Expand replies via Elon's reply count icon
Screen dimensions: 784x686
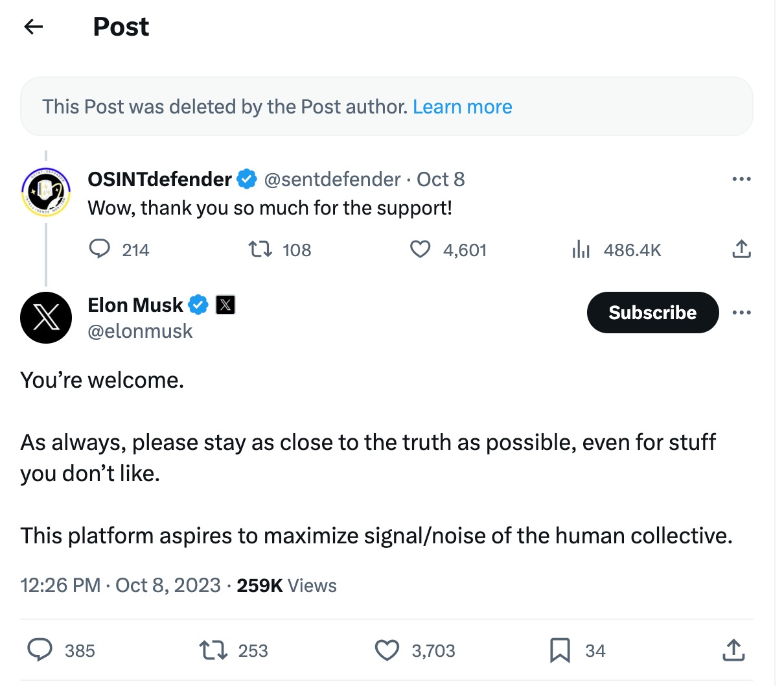click(x=41, y=650)
